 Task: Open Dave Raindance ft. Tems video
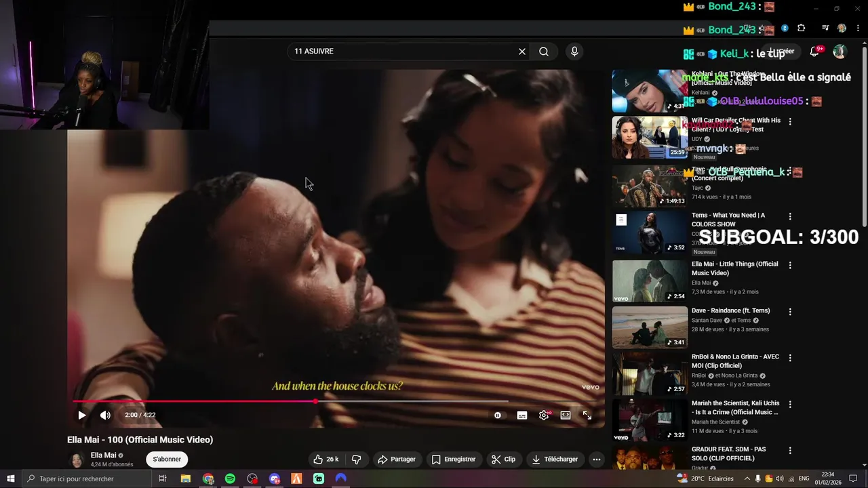650,327
